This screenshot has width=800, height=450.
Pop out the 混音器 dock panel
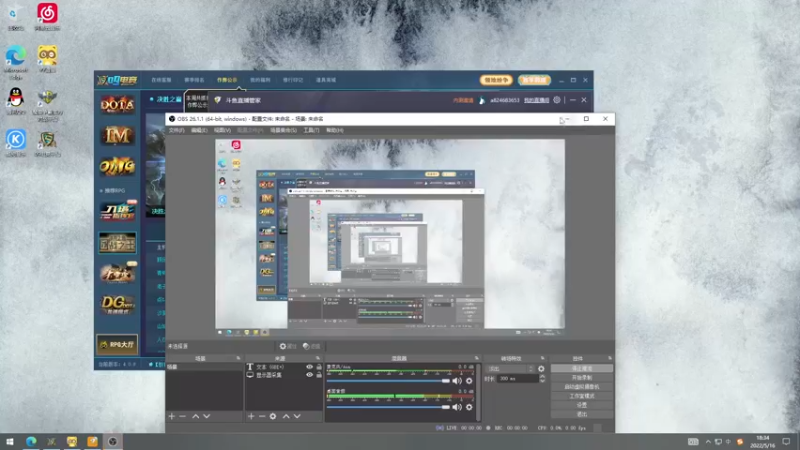pos(477,358)
